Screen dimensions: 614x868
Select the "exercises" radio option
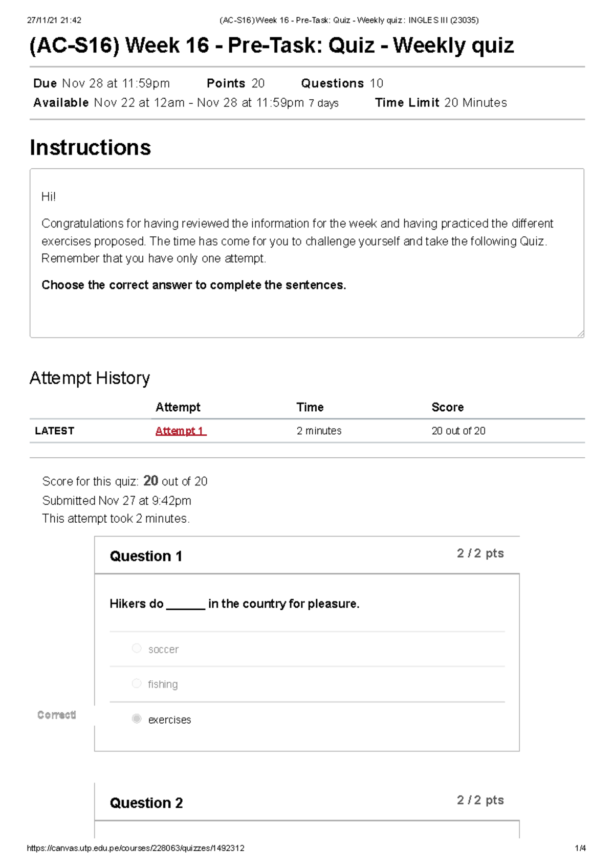[137, 719]
